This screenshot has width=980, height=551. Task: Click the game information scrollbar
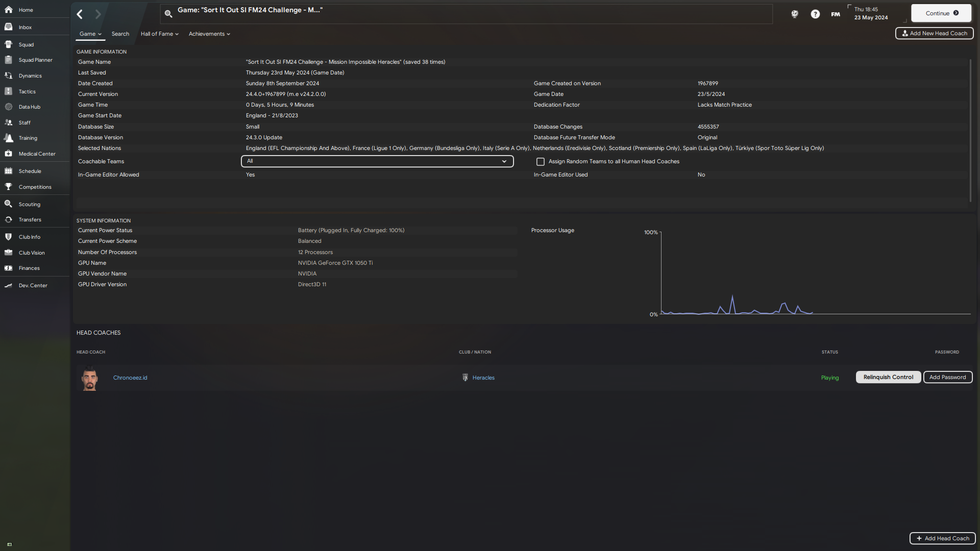[970, 130]
